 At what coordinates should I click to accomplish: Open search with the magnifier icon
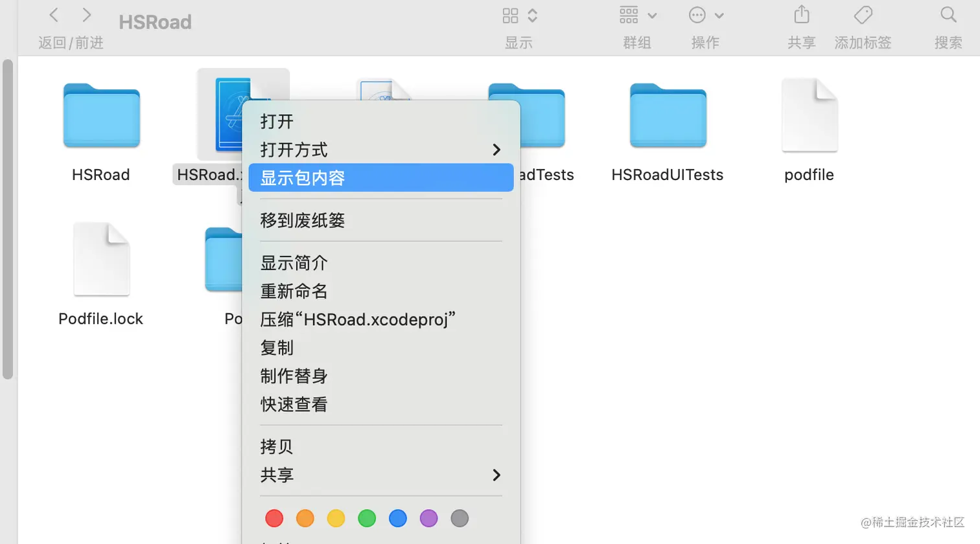click(x=948, y=15)
